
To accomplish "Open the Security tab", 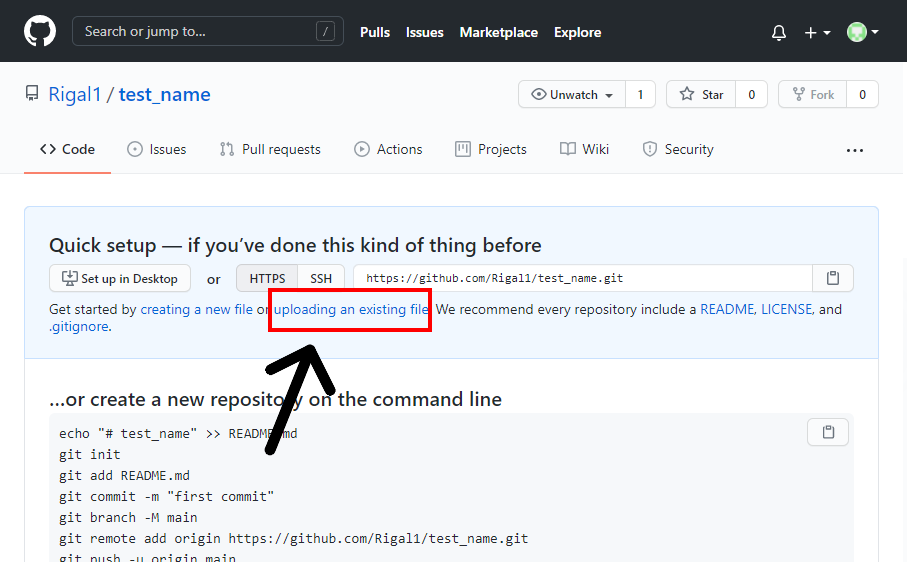I will (x=678, y=149).
